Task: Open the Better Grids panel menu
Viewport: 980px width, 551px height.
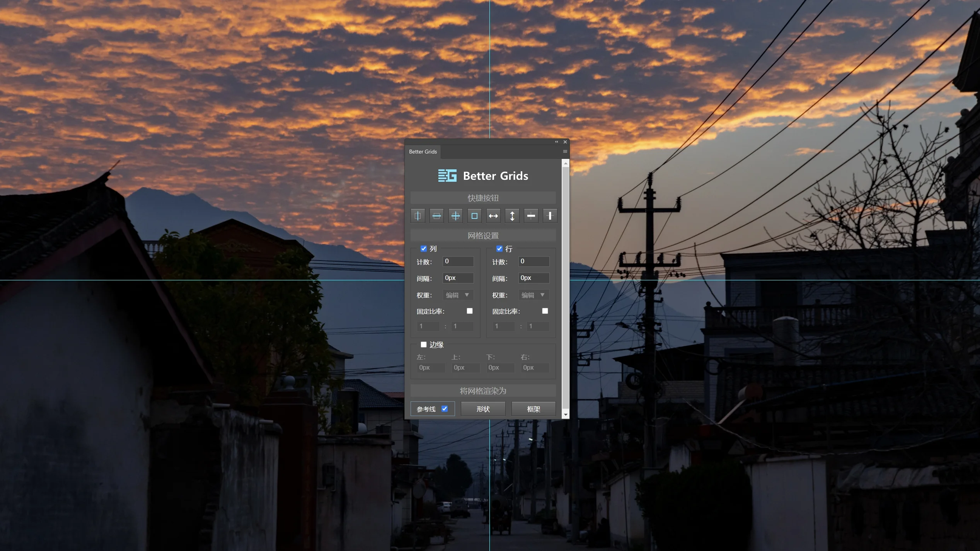Action: coord(565,152)
